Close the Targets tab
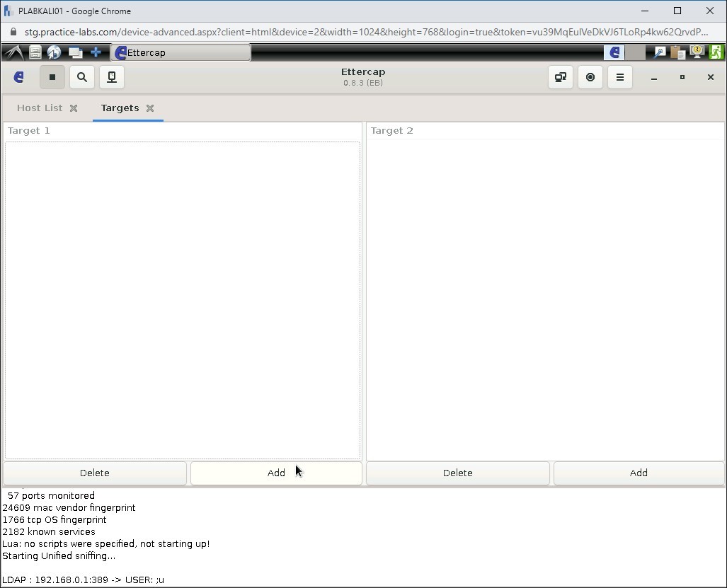This screenshot has width=727, height=588. pos(149,108)
